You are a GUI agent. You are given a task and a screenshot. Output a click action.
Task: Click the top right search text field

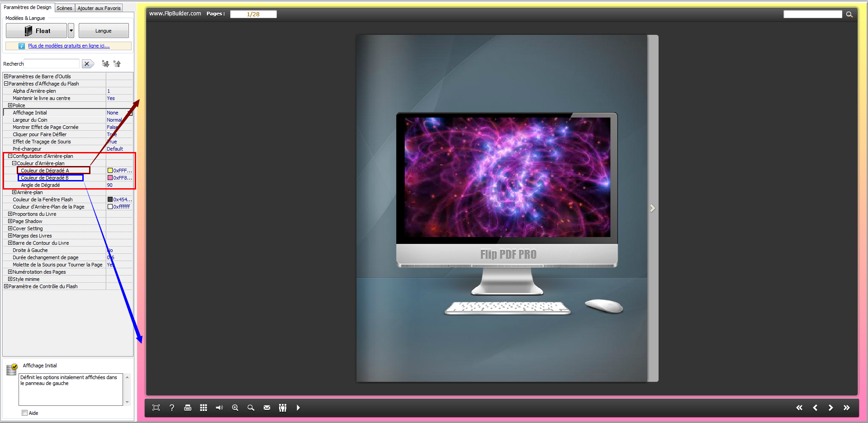coord(813,14)
